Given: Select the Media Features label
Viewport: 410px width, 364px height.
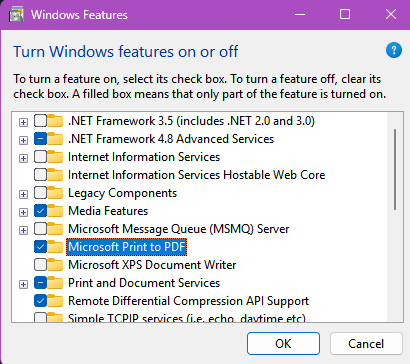Looking at the screenshot, I should point(108,211).
